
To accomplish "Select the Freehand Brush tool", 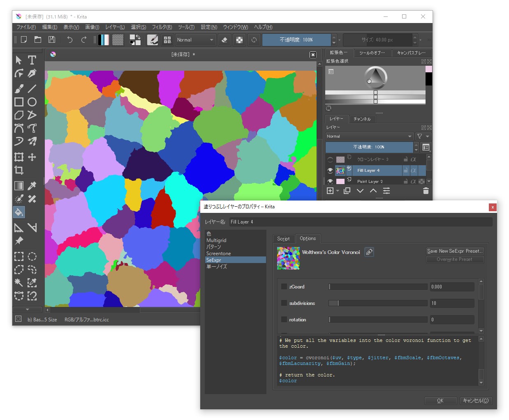I will point(19,88).
